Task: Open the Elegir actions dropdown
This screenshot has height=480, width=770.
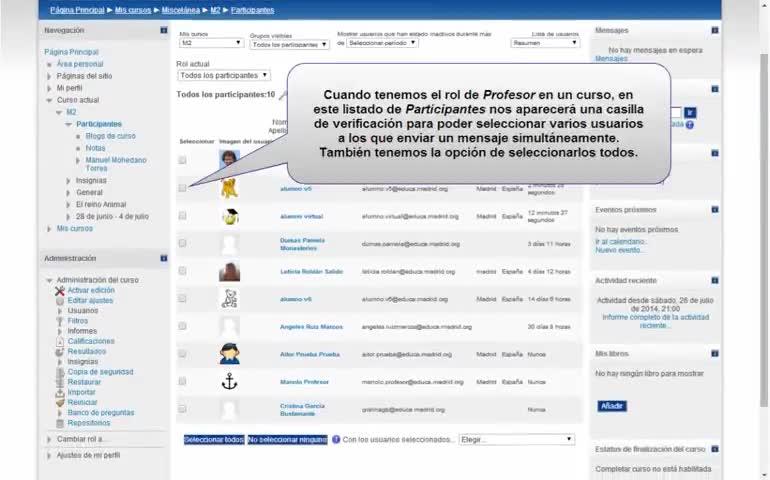Action: pyautogui.click(x=517, y=440)
